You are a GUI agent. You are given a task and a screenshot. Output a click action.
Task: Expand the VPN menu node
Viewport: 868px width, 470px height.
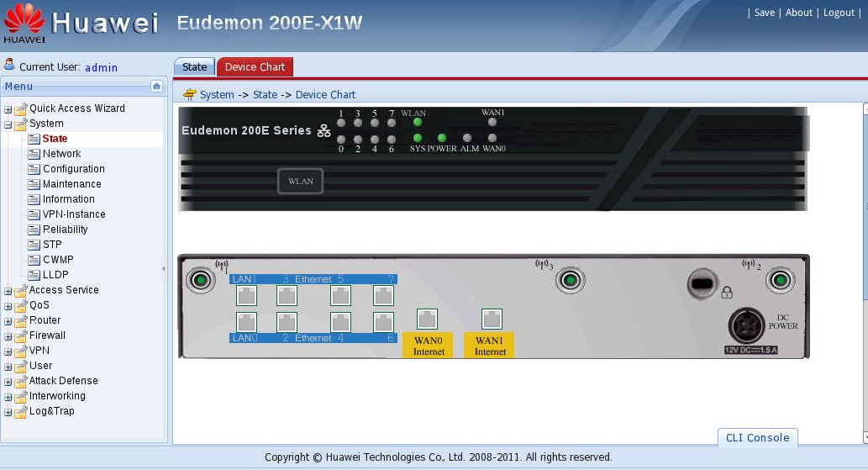coord(8,351)
